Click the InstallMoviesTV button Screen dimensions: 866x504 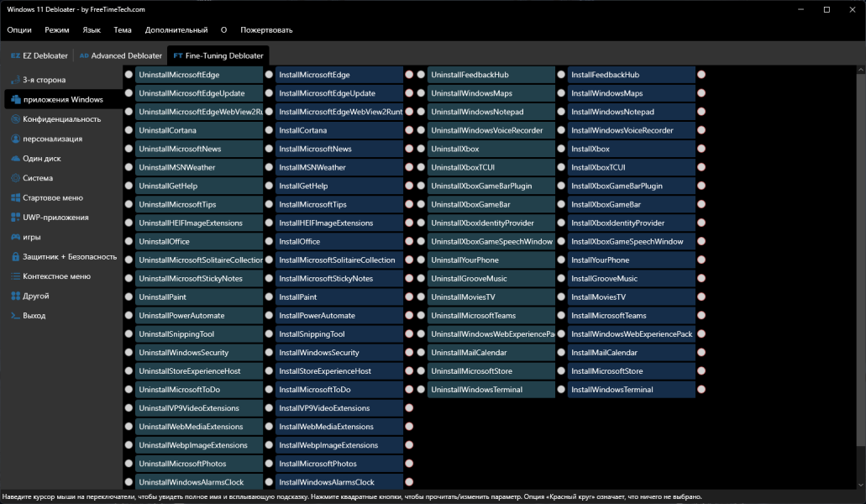tap(632, 297)
